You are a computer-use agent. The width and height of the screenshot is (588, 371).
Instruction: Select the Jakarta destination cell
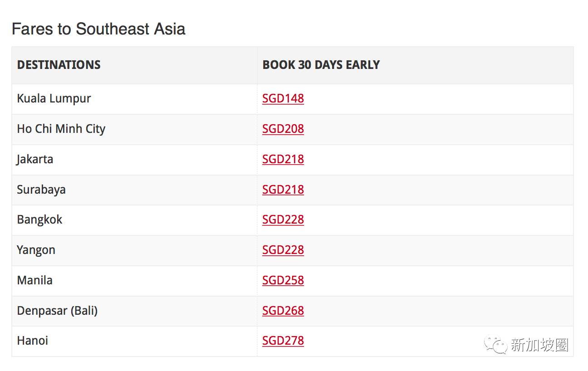tap(35, 159)
